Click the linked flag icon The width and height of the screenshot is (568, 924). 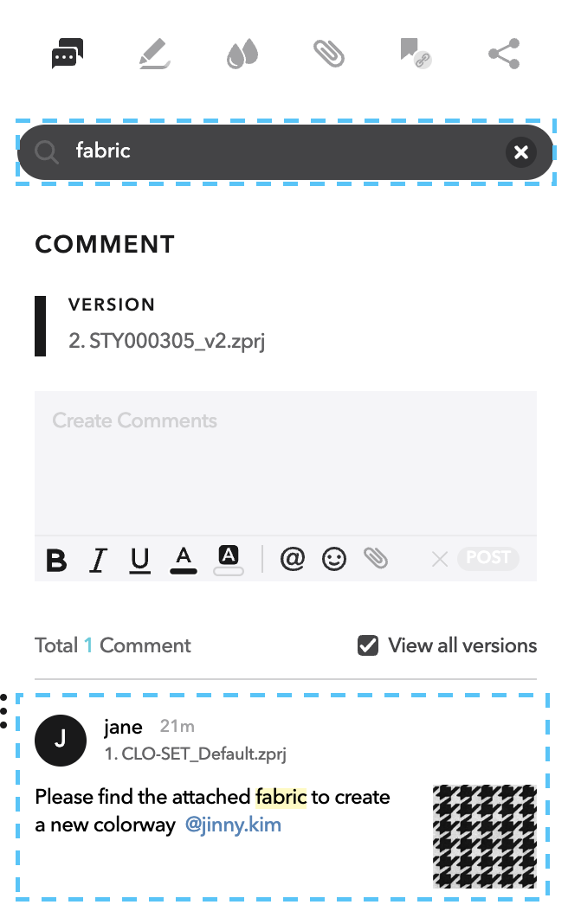click(x=416, y=54)
